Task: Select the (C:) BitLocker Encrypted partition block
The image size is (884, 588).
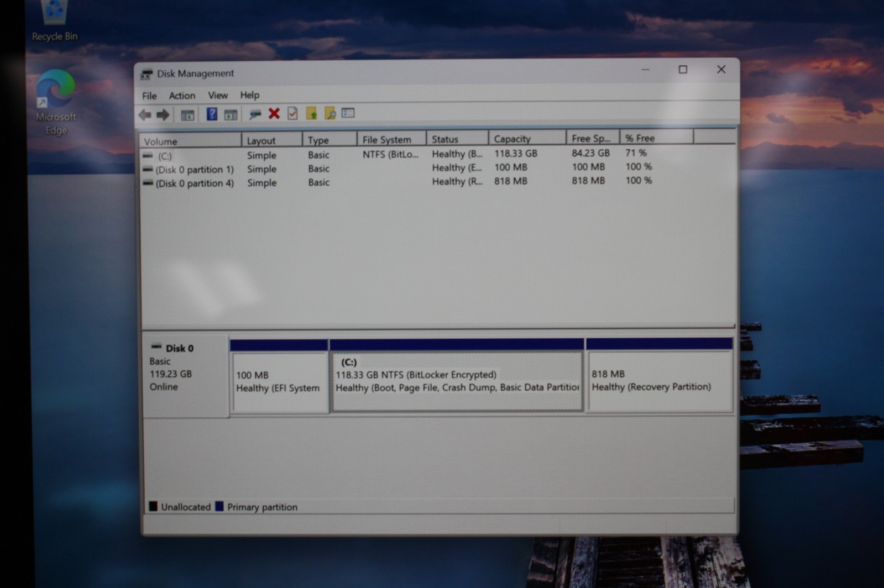Action: [x=457, y=376]
